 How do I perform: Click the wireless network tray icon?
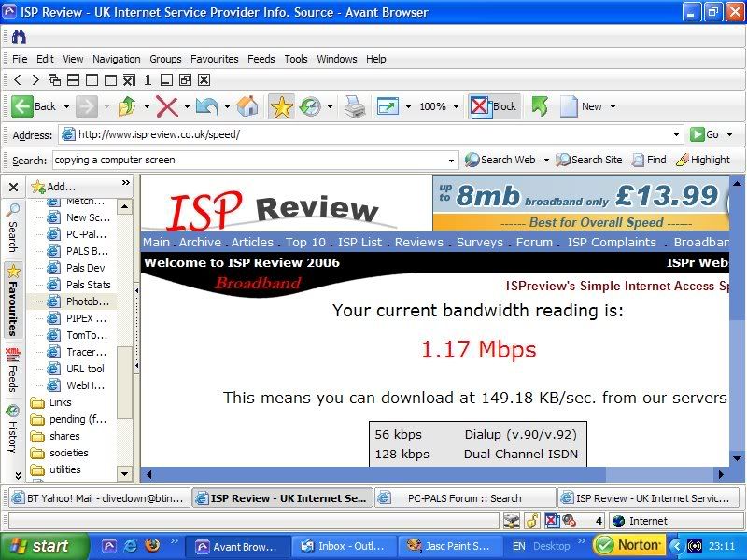tap(695, 546)
